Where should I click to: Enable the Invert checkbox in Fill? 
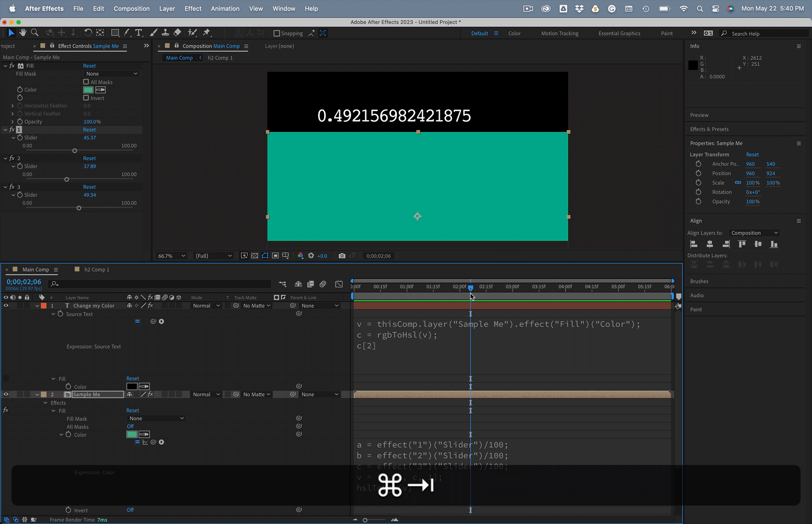(86, 98)
